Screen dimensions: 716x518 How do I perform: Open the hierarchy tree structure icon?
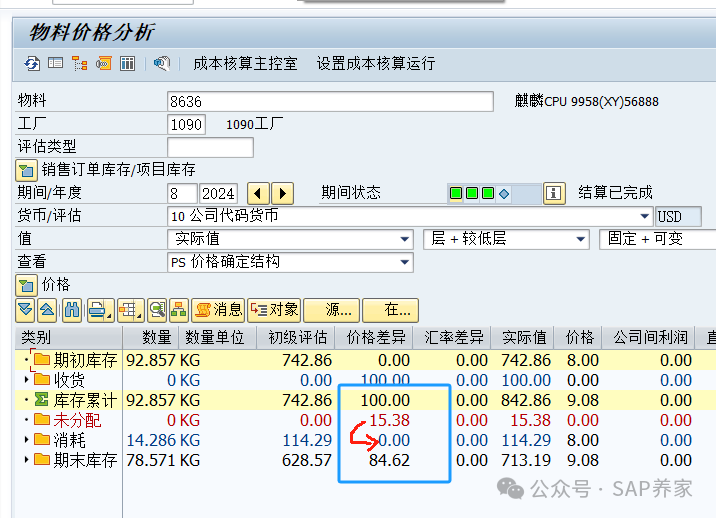coord(79,63)
